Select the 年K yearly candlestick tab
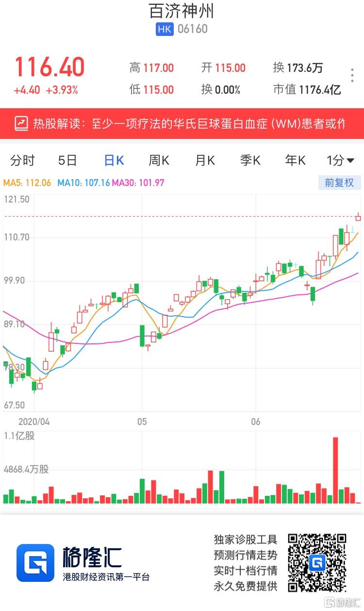This screenshot has height=611, width=364. [296, 160]
